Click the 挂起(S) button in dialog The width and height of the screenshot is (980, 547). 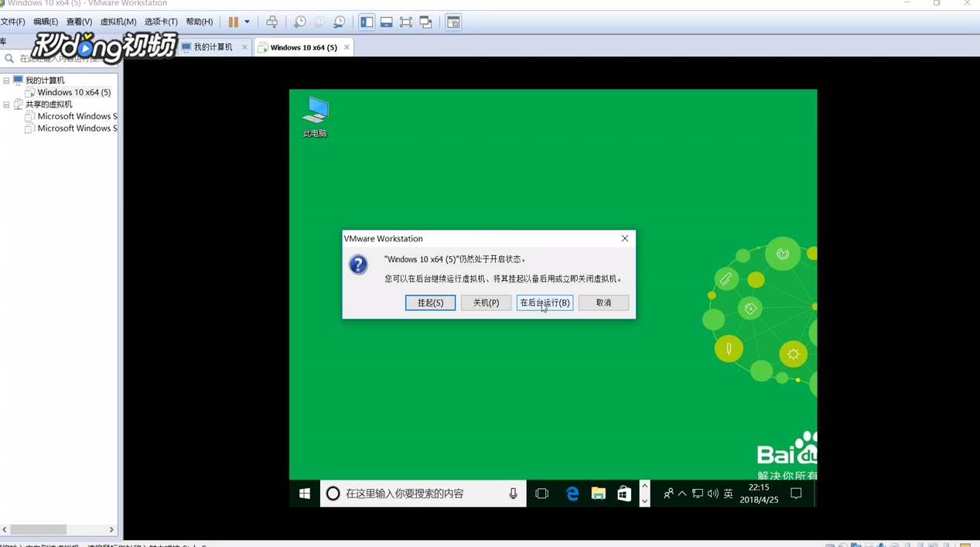[430, 303]
